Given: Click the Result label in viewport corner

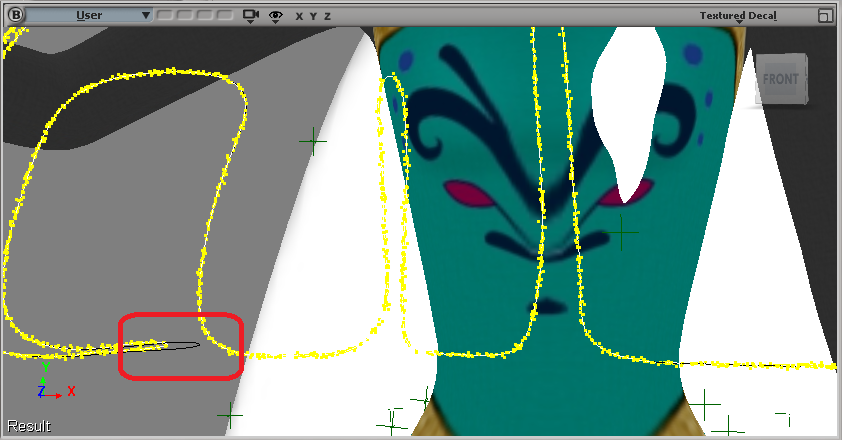Looking at the screenshot, I should pos(29,426).
